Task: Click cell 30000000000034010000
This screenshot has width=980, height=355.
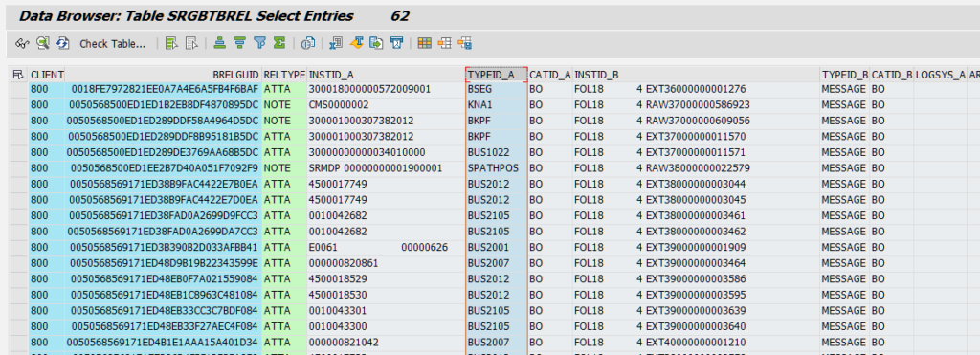Action: point(386,152)
